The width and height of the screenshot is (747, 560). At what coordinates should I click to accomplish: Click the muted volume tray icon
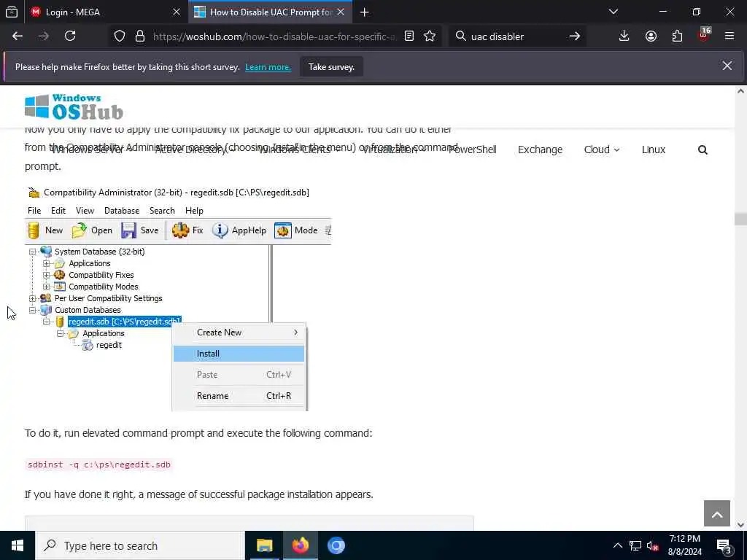[652, 545]
